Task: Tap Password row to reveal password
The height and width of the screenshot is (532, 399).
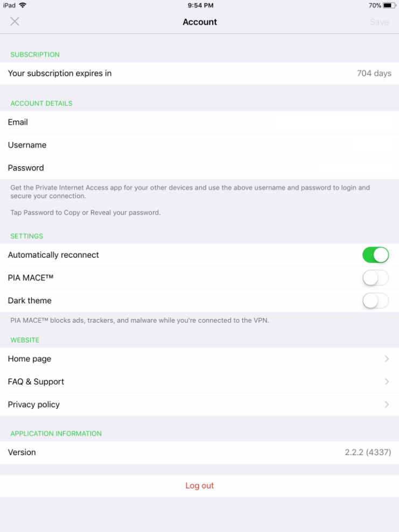Action: (x=199, y=168)
